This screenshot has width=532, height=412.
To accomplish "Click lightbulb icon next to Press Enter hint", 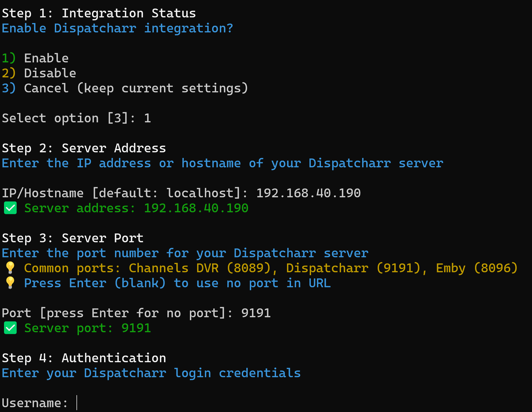I will click(10, 283).
